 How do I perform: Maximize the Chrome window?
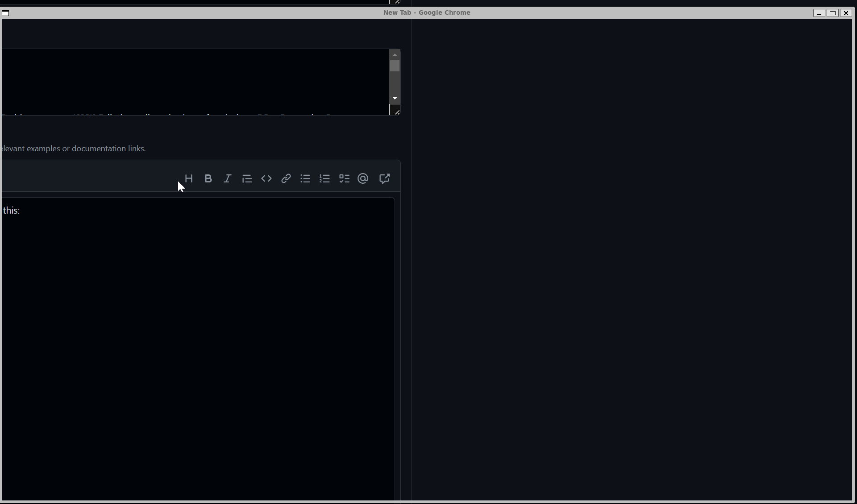[832, 13]
